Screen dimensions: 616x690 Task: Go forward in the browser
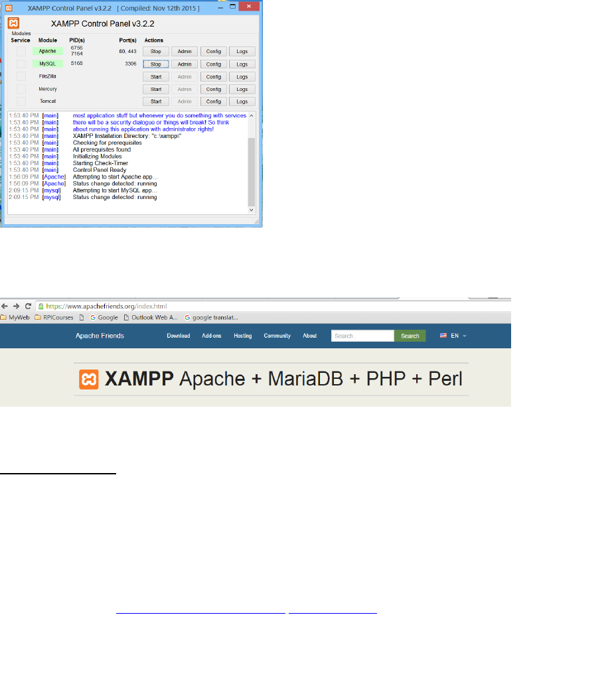[17, 307]
